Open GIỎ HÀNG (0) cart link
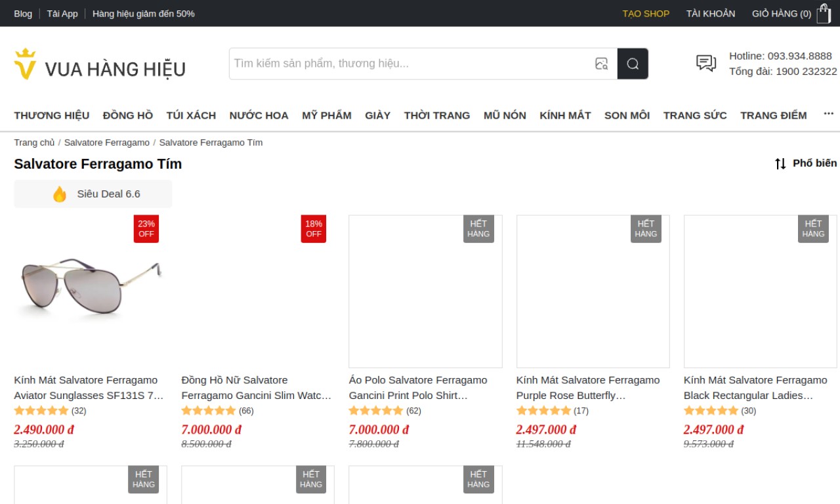The width and height of the screenshot is (840, 504). [x=782, y=14]
